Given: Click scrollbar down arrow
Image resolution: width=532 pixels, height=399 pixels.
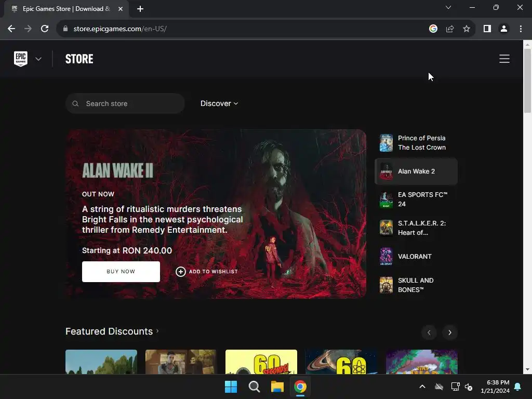Looking at the screenshot, I should pos(527,369).
